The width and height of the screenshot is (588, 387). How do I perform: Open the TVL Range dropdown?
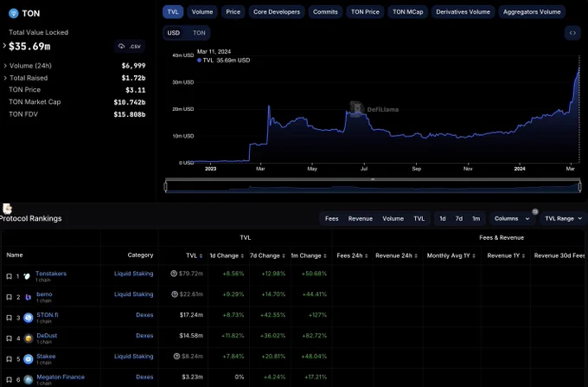(x=563, y=218)
